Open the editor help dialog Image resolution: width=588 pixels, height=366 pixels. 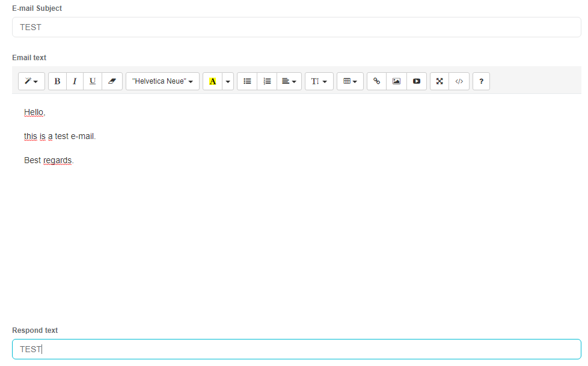481,81
